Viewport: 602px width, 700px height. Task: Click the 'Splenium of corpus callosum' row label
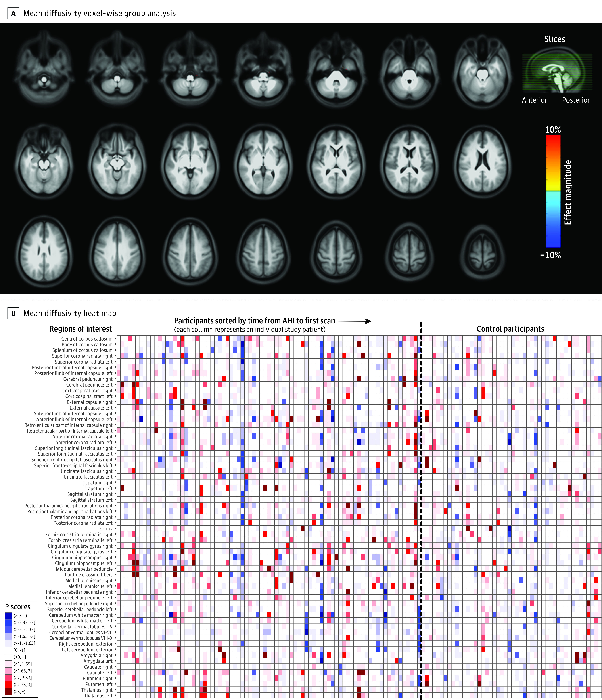click(82, 350)
